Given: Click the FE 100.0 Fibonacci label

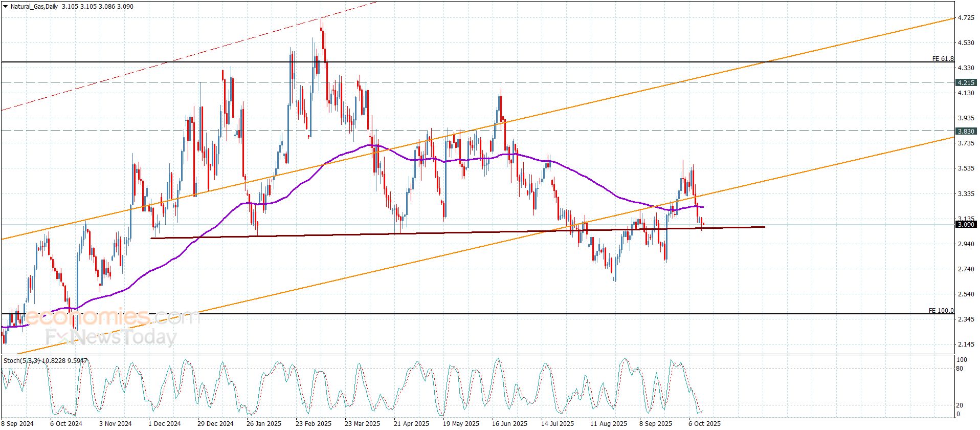Looking at the screenshot, I should click(941, 311).
